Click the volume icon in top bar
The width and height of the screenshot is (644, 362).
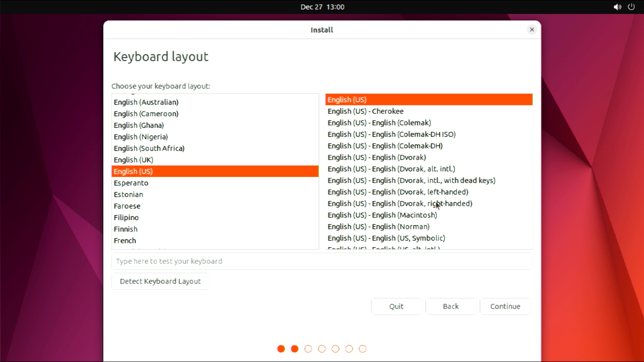click(617, 7)
